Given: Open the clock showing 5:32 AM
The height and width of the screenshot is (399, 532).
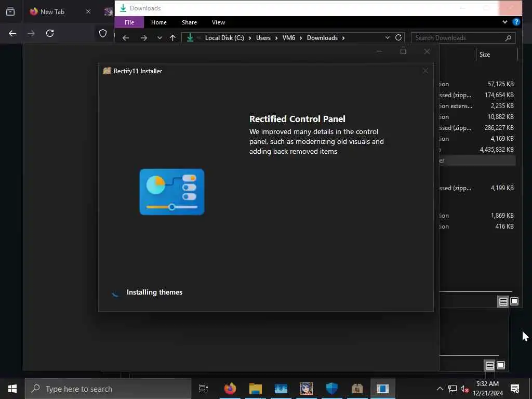Looking at the screenshot, I should (x=487, y=389).
